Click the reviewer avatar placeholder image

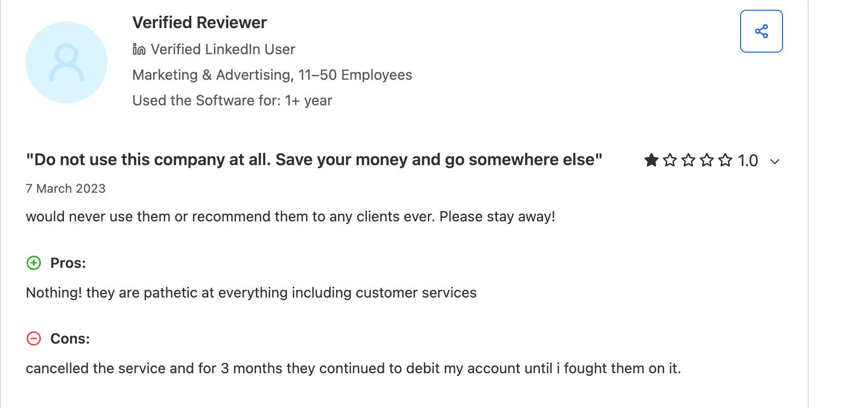67,62
